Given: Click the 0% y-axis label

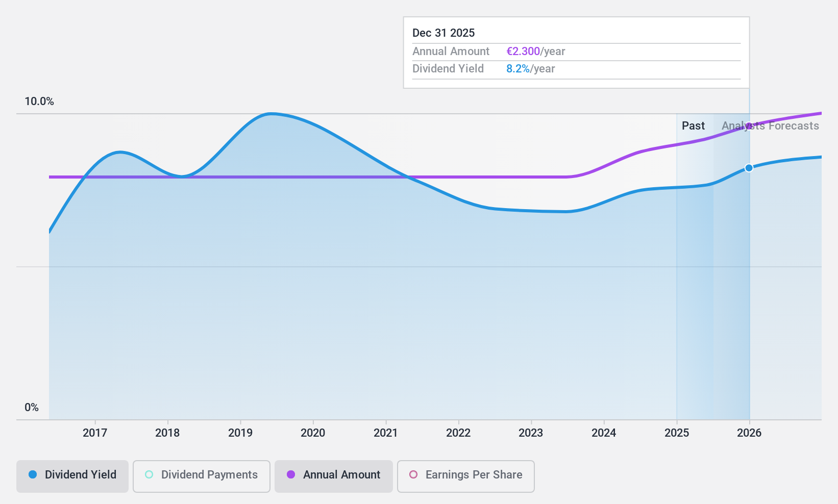Looking at the screenshot, I should 32,408.
